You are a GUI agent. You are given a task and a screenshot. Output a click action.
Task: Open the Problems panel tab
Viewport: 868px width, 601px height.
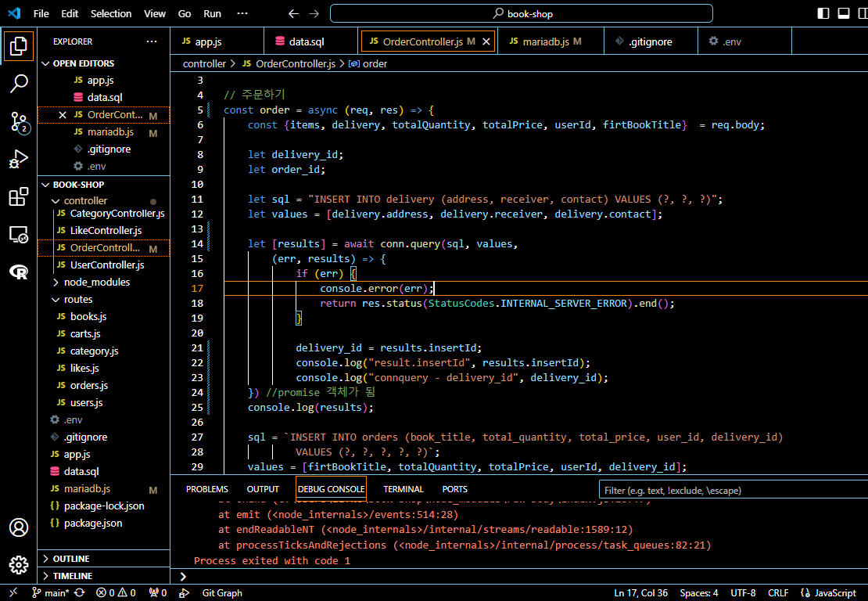point(207,490)
